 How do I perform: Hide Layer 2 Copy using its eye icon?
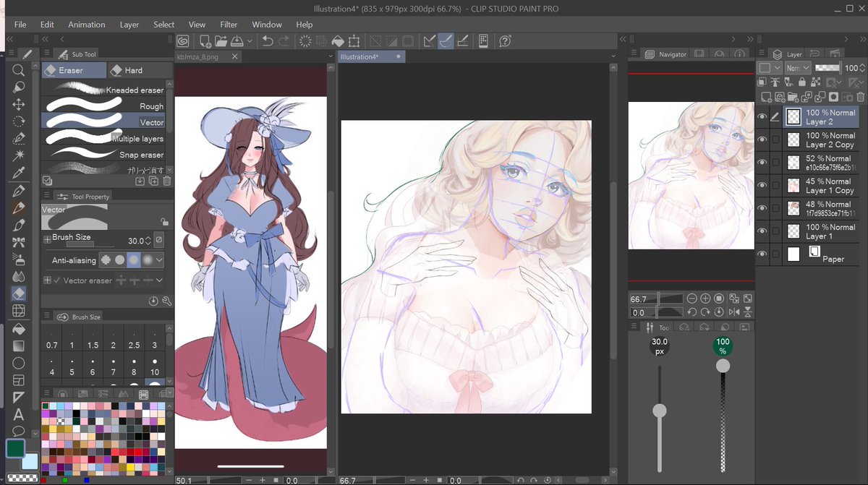click(x=762, y=140)
